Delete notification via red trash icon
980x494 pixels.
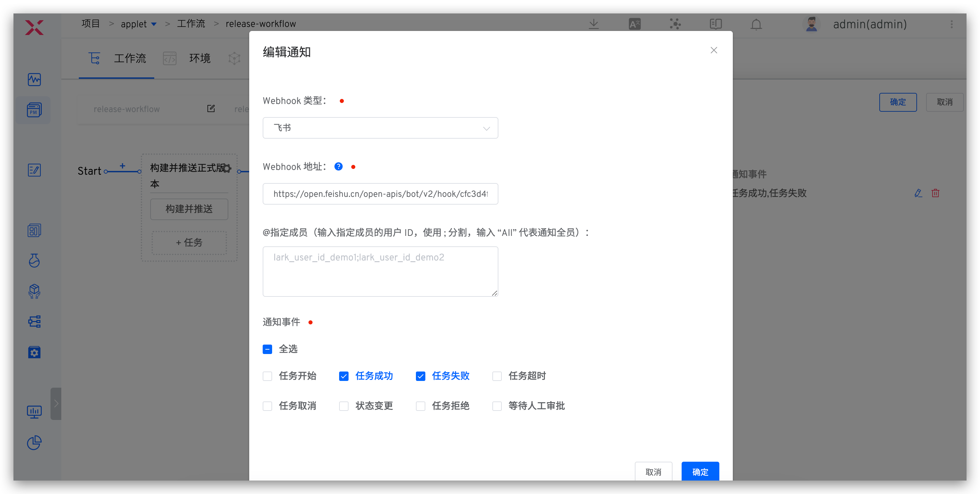936,193
